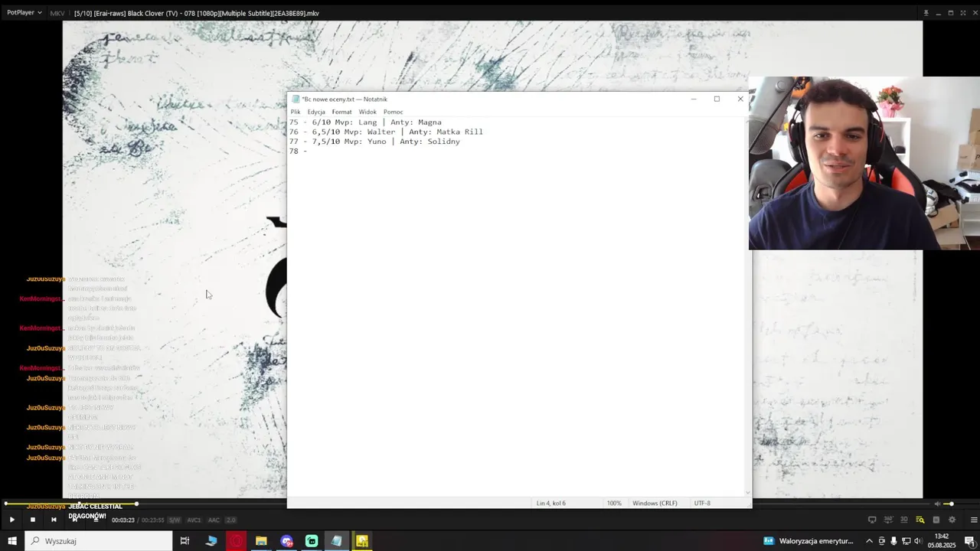The height and width of the screenshot is (551, 980).
Task: Expand the hidden system tray icons chevron
Action: (869, 541)
